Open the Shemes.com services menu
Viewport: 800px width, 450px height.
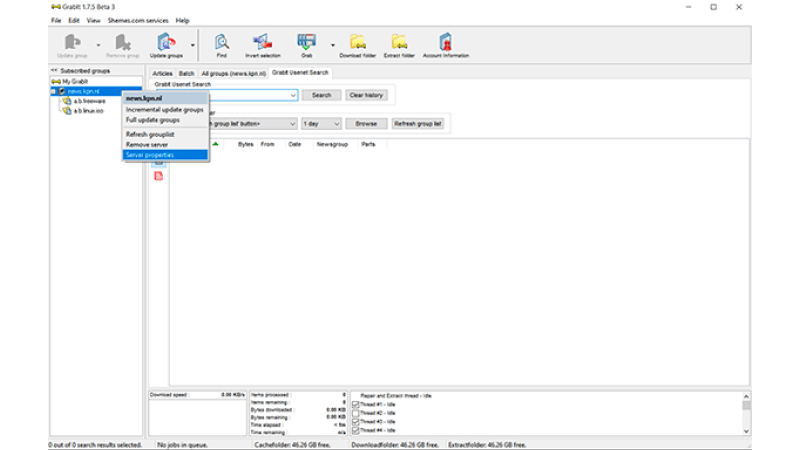pyautogui.click(x=138, y=20)
